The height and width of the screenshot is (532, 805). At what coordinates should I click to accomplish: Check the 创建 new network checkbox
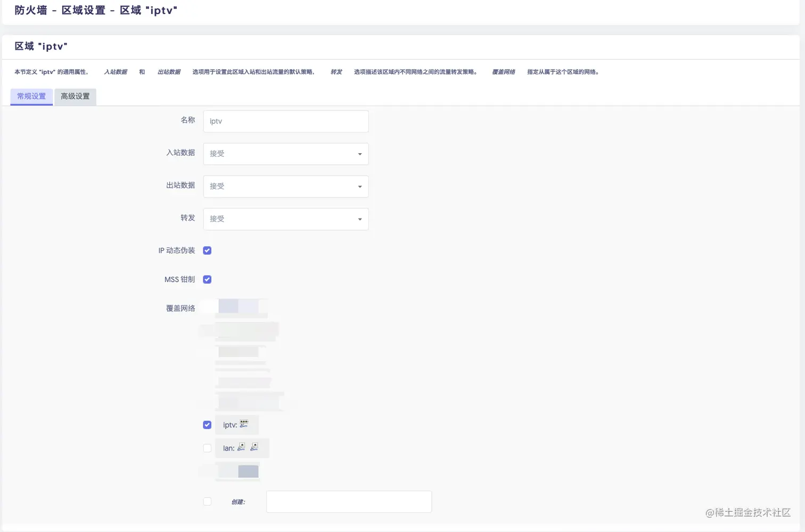[x=207, y=502]
